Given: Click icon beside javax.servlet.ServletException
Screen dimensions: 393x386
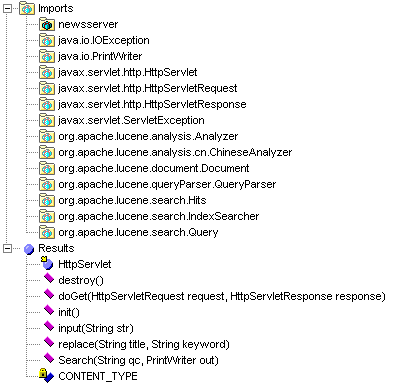Looking at the screenshot, I should pos(47,120).
